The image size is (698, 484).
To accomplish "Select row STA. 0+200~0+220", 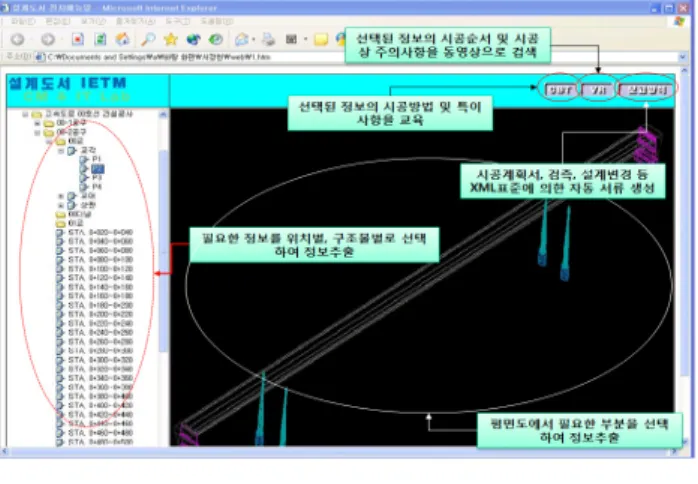I will (x=100, y=314).
